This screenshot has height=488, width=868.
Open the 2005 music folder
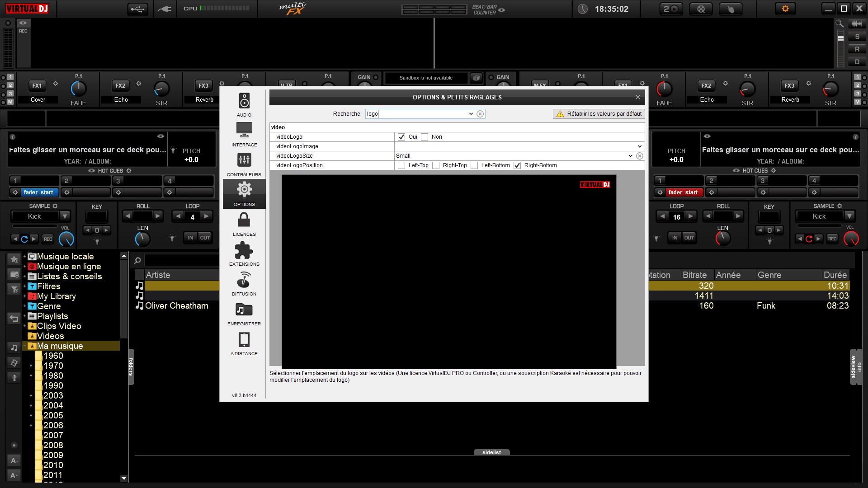click(x=53, y=416)
